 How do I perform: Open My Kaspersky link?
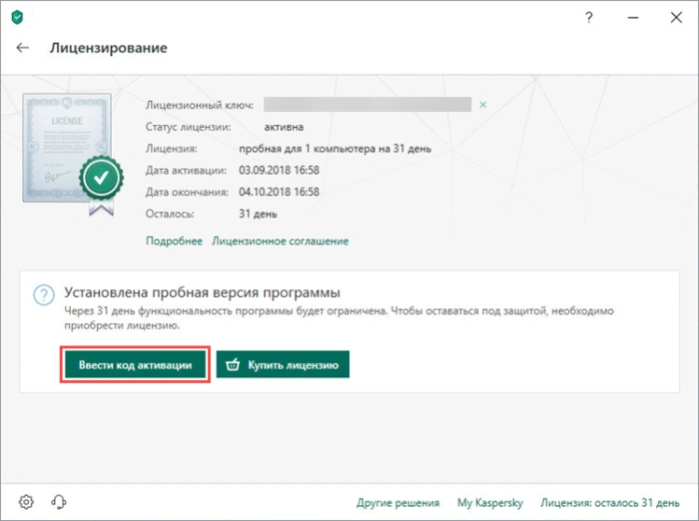point(490,503)
